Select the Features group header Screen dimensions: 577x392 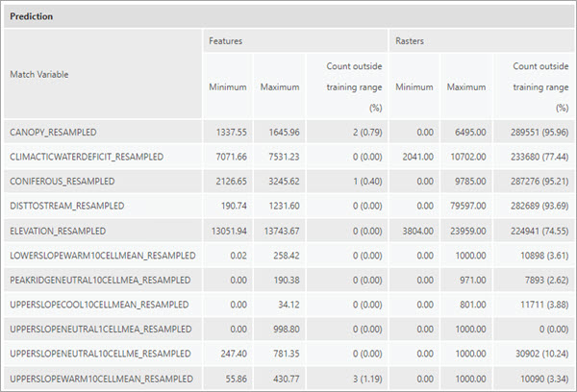226,41
